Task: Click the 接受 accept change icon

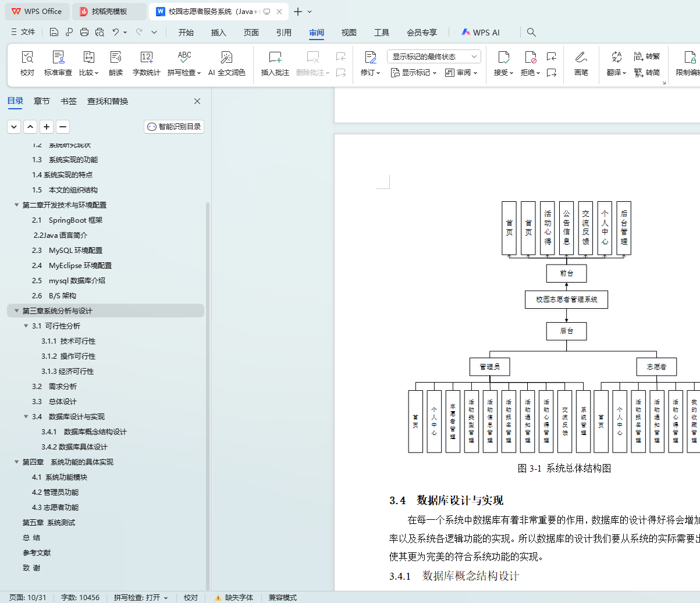Action: click(x=504, y=57)
